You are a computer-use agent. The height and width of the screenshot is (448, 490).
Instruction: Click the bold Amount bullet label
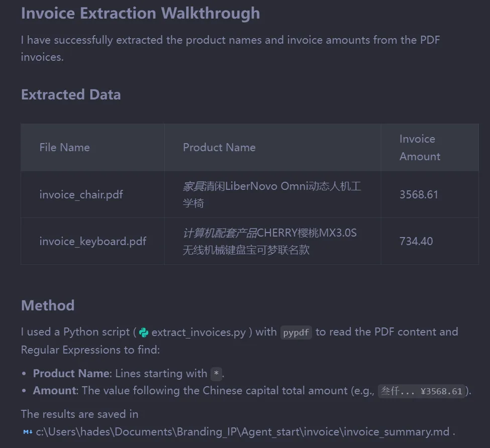pos(55,391)
